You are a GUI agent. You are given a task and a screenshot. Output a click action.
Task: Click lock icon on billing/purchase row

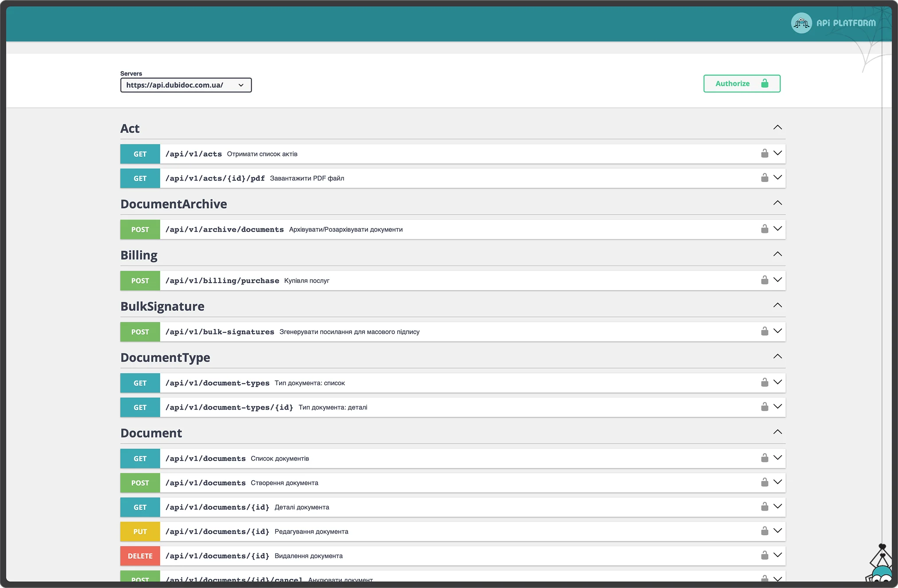(x=764, y=280)
